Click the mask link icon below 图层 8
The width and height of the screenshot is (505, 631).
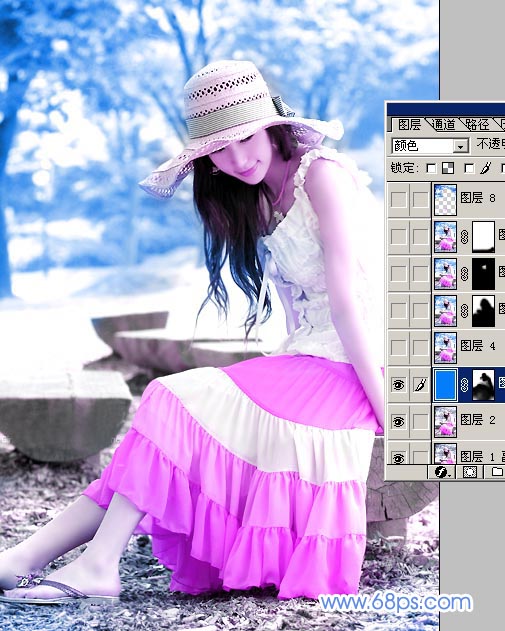pyautogui.click(x=464, y=237)
